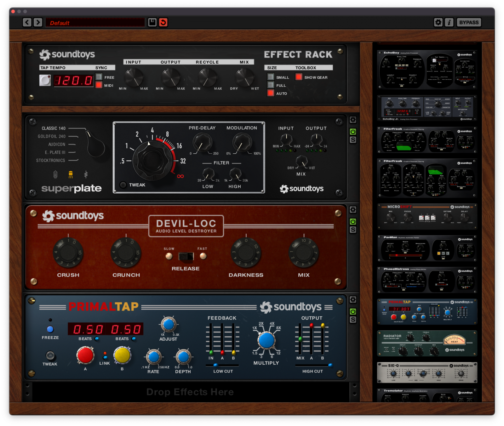Click the red delay A knob
The height and width of the screenshot is (426, 504).
click(x=85, y=355)
